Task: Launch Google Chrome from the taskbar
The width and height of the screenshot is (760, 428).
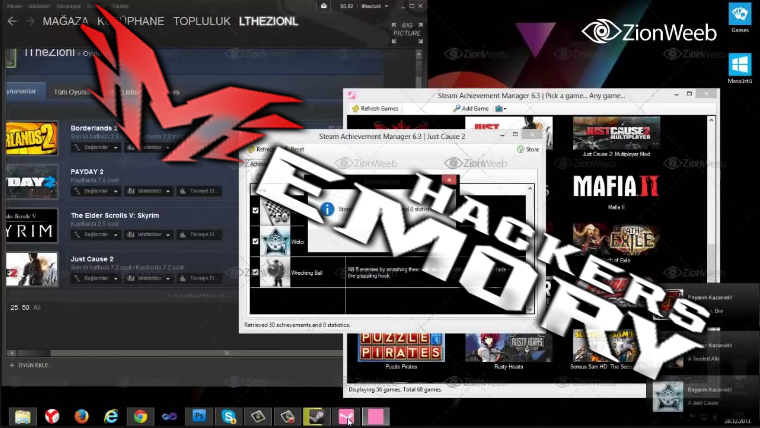Action: pos(141,416)
